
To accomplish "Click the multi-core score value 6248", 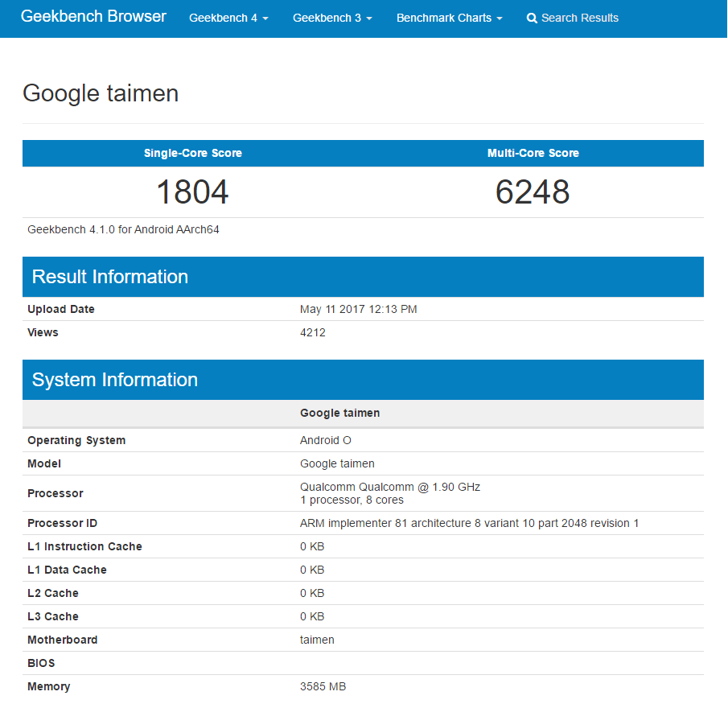I will (x=533, y=191).
